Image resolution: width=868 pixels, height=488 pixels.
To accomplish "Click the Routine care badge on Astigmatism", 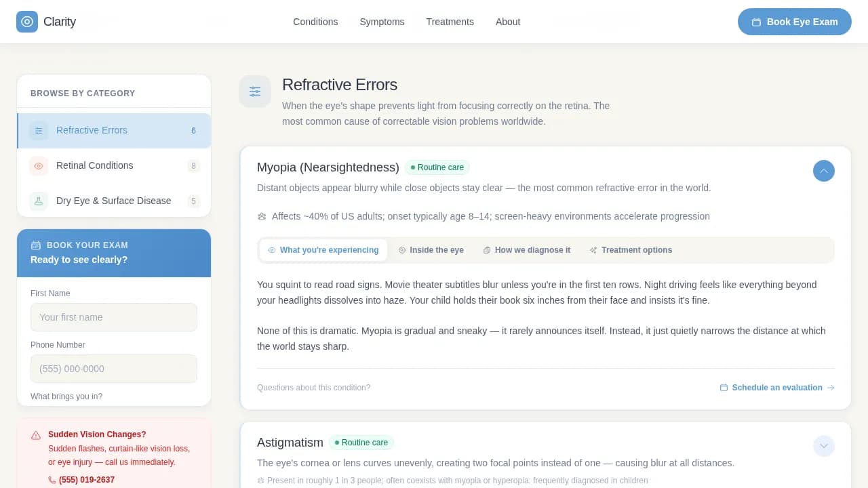I will [x=361, y=443].
